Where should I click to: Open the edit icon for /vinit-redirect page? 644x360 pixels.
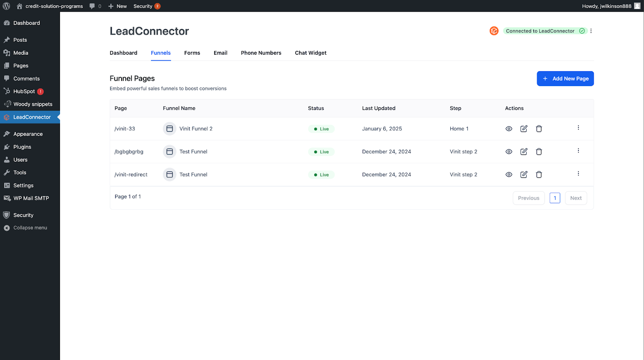click(524, 175)
